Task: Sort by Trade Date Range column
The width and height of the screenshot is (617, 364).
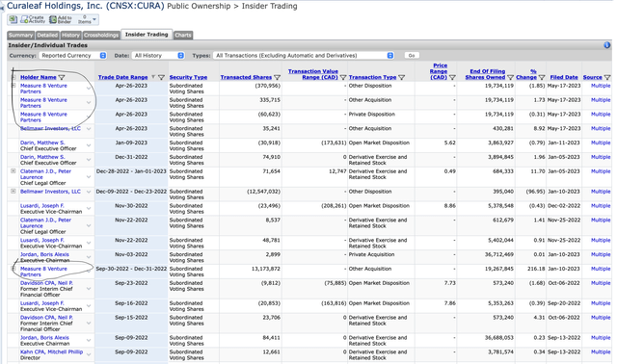Action: [122, 77]
